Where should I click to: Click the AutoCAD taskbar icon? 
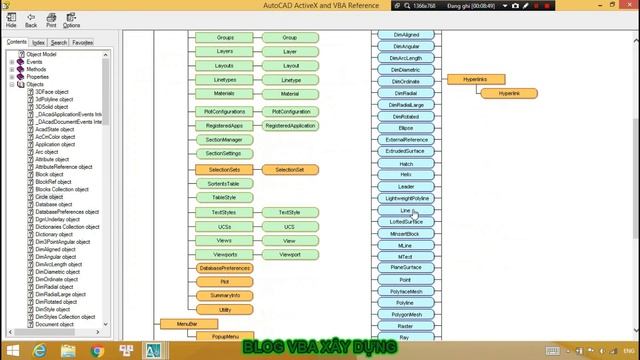[153, 351]
